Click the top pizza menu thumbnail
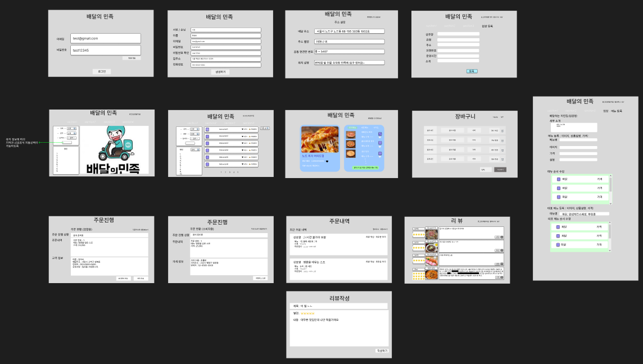 pos(351,134)
